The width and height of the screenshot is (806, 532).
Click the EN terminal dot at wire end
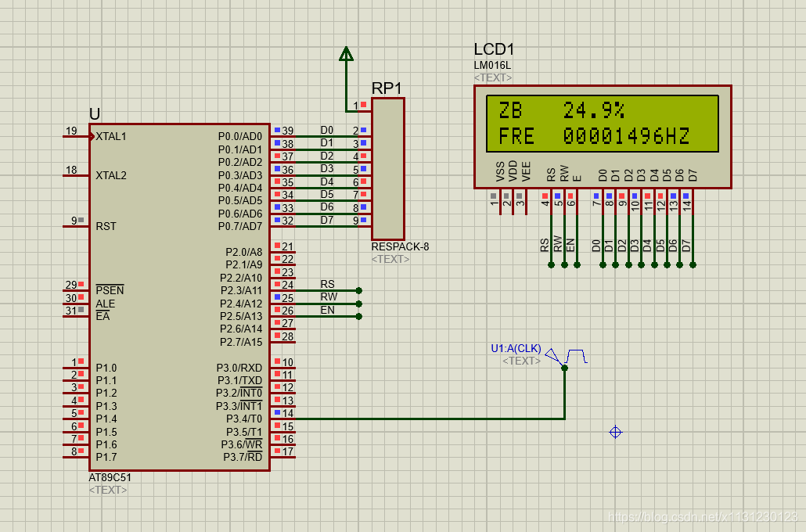click(359, 316)
